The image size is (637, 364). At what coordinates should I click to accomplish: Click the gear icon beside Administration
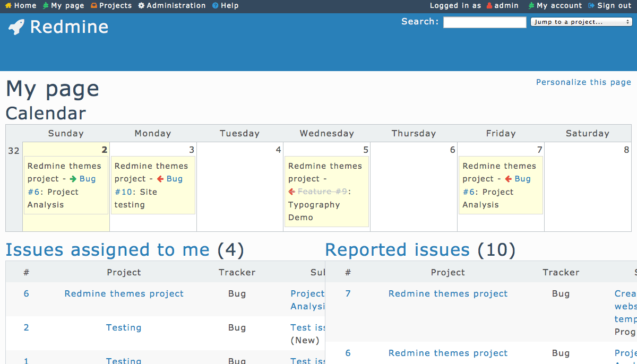141,6
